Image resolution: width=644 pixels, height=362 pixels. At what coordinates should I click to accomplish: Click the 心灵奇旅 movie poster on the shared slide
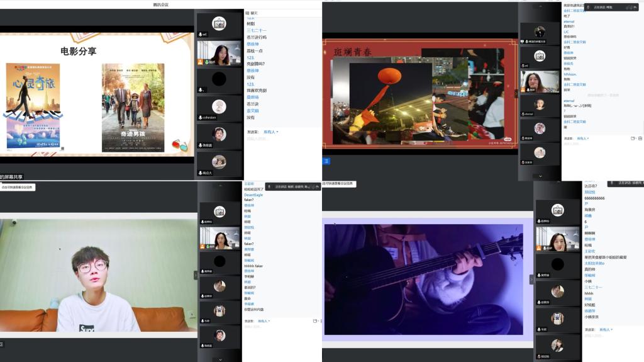coord(33,106)
